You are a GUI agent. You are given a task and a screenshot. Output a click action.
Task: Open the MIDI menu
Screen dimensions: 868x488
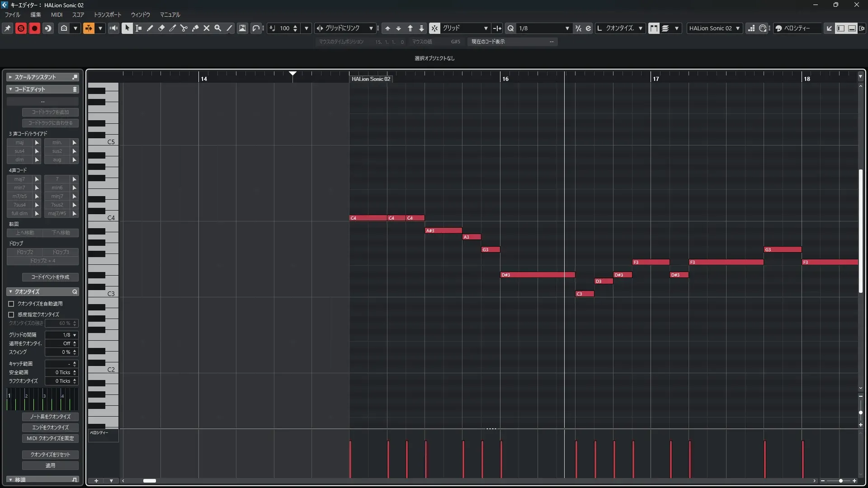pyautogui.click(x=57, y=14)
